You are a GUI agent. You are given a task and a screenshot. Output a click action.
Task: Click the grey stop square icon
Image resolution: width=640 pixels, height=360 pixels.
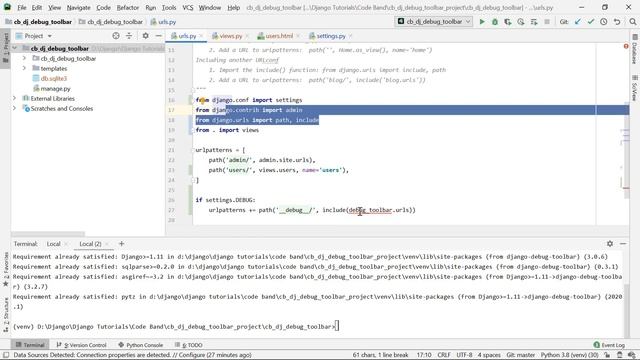[x=547, y=22]
